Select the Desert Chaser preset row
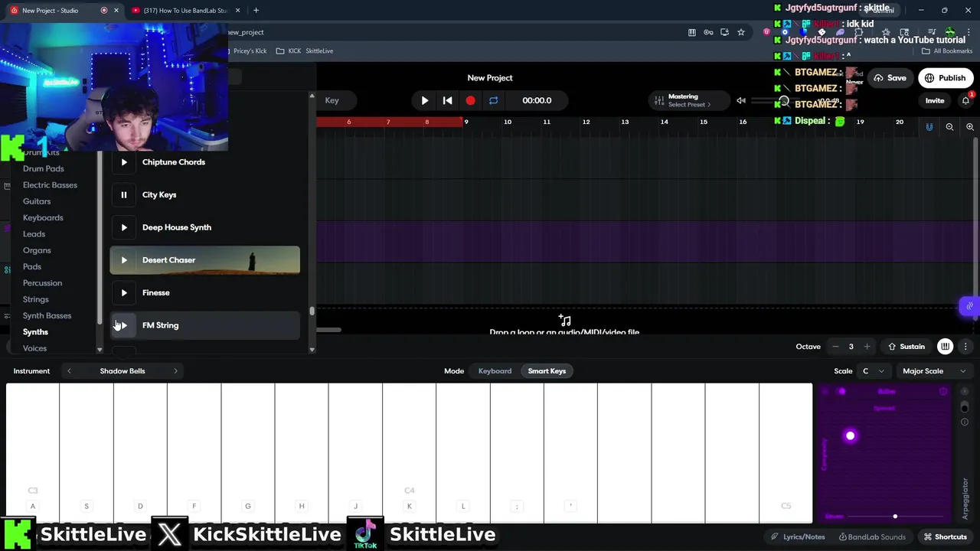The height and width of the screenshot is (551, 980). coord(204,260)
